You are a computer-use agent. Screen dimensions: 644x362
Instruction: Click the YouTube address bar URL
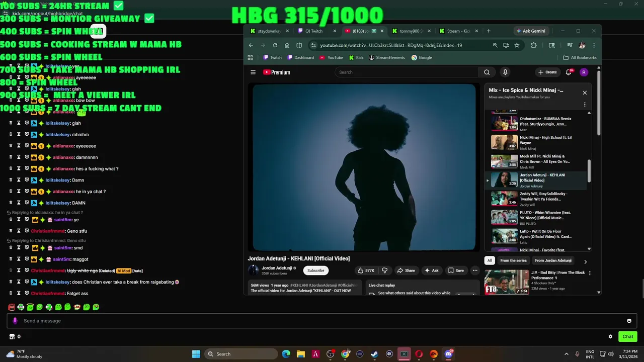tap(391, 45)
